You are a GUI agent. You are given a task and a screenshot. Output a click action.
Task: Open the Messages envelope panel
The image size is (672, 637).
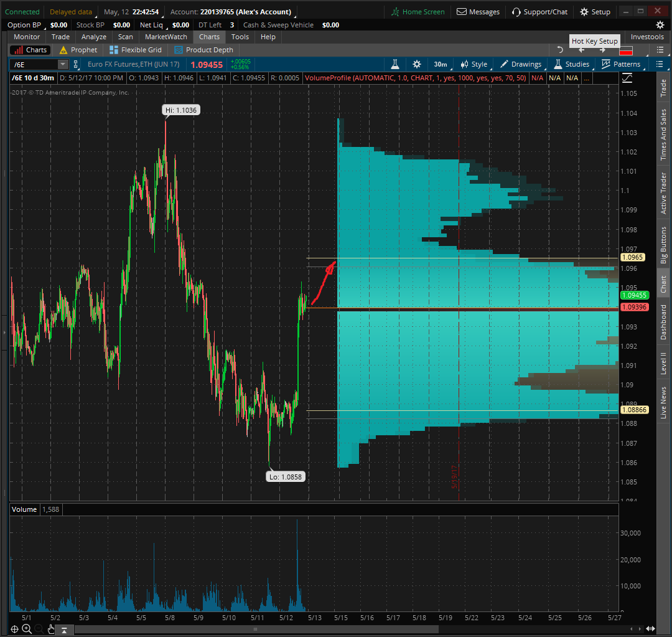[478, 12]
